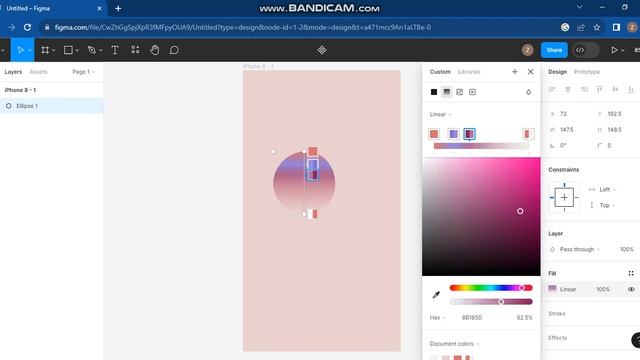Click the Share button

[554, 50]
